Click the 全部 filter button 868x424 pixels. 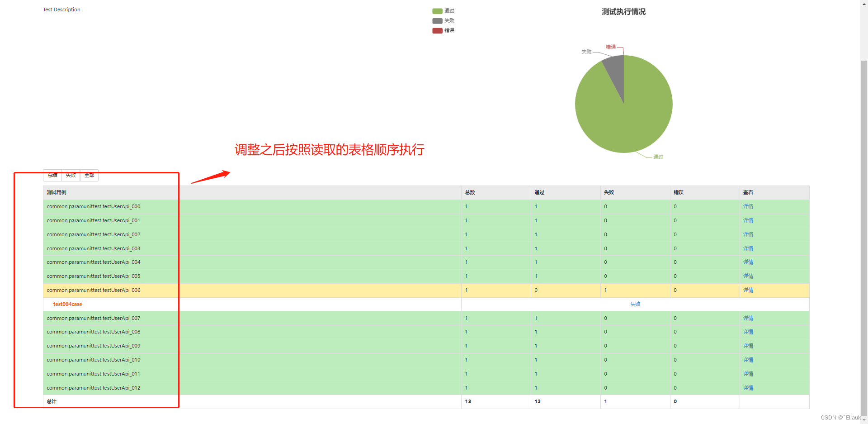point(90,176)
